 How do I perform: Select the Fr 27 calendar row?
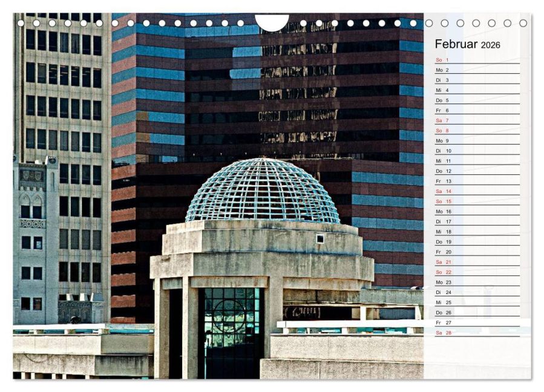477,322
